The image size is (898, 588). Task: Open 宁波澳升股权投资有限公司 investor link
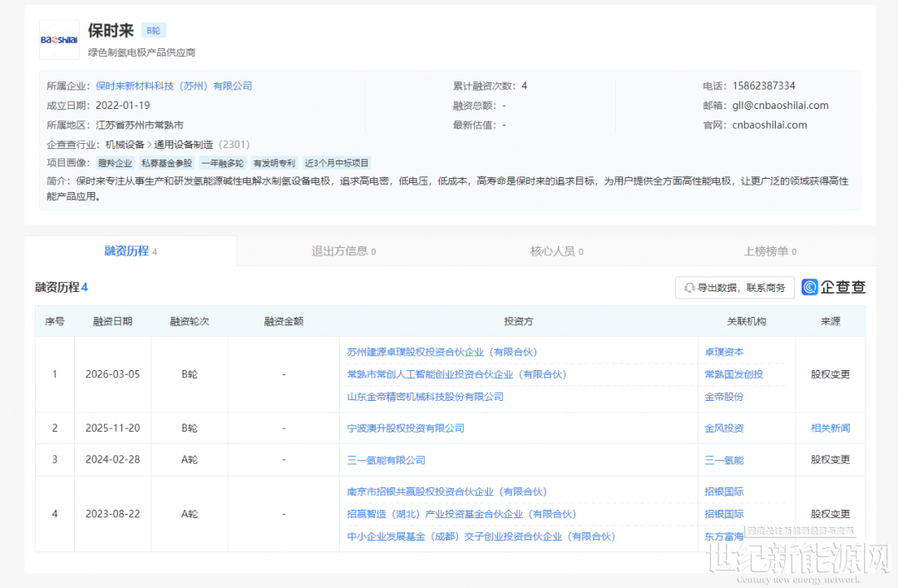(x=405, y=428)
